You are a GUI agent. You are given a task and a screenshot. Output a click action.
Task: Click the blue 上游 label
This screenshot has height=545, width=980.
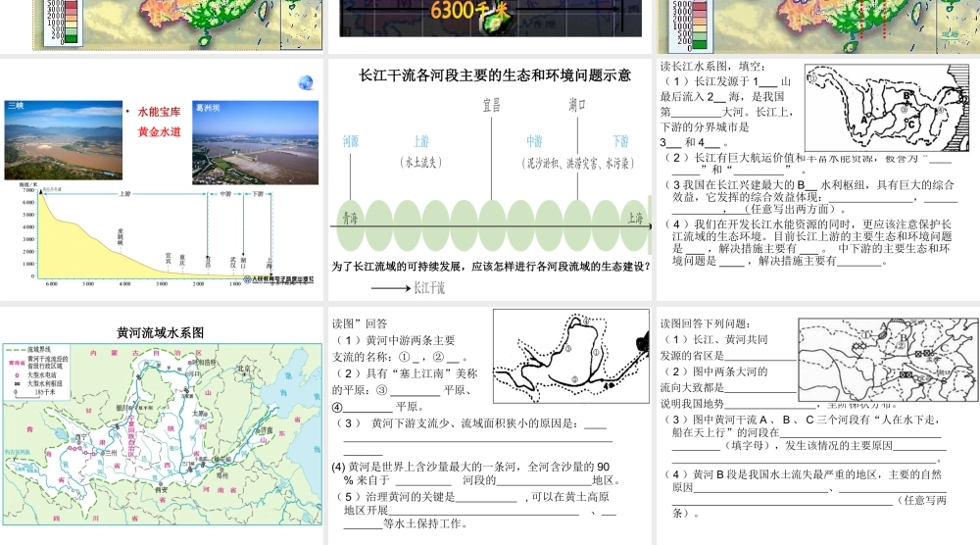coord(420,142)
